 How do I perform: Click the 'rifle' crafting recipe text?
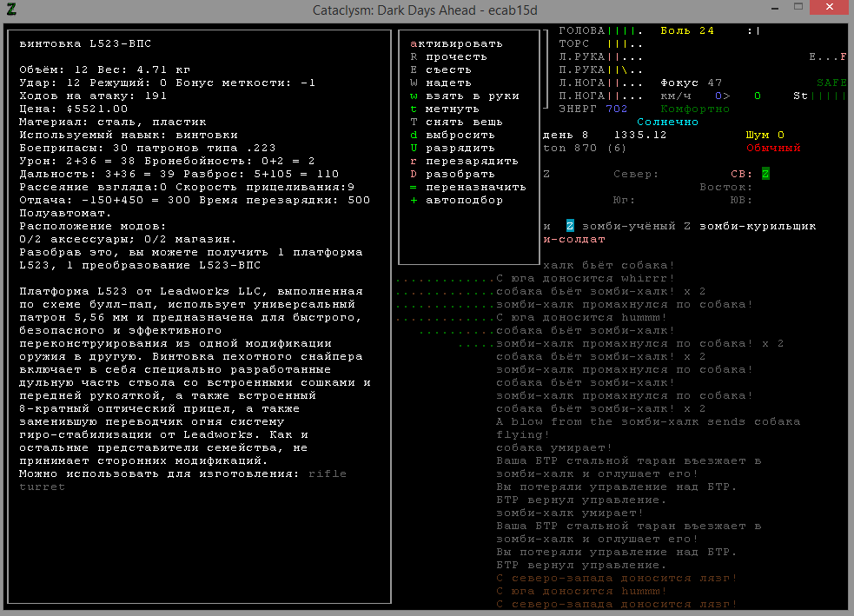point(328,474)
